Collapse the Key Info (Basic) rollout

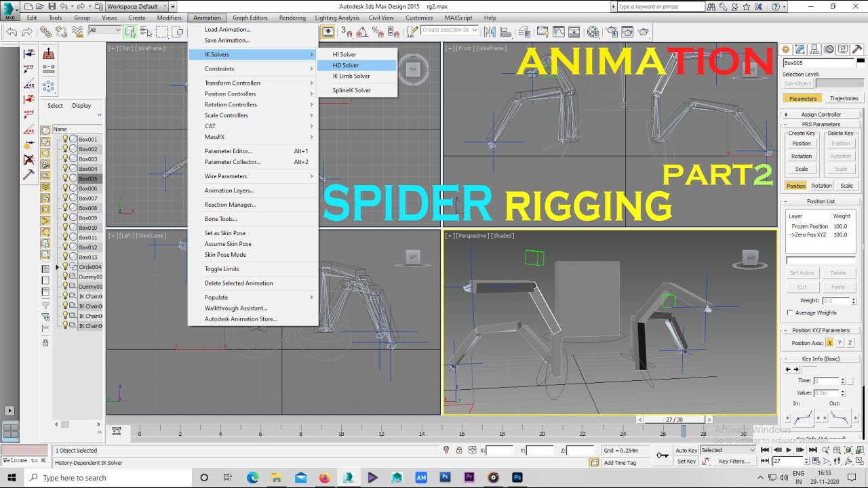click(821, 359)
